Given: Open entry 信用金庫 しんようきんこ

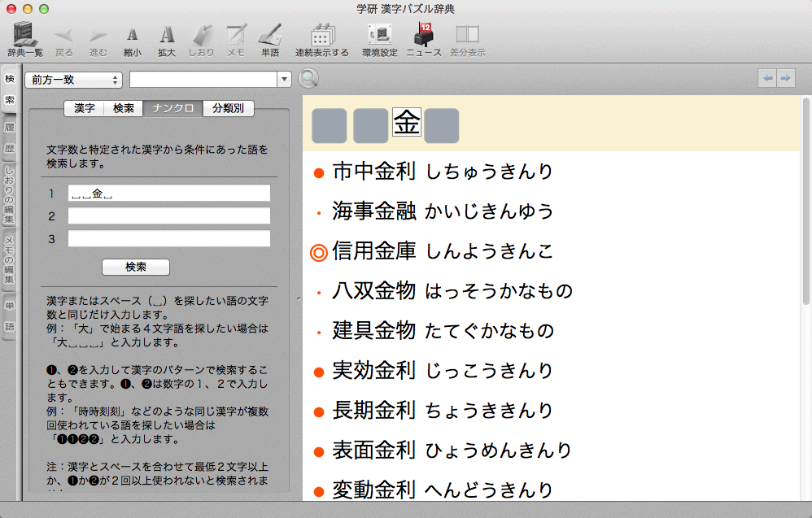Looking at the screenshot, I should [x=443, y=251].
